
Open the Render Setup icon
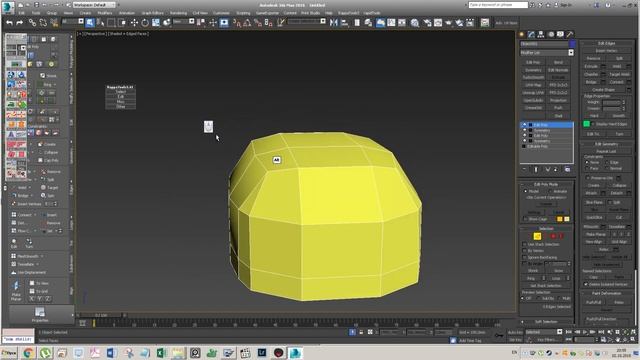click(x=427, y=23)
